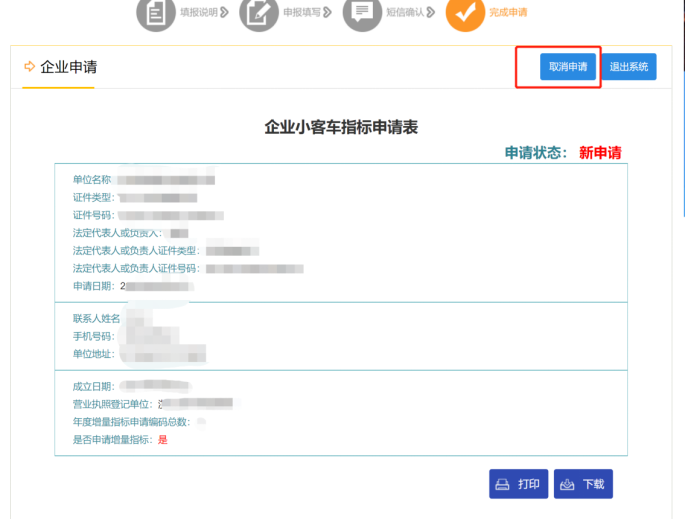Click the chevron arrows after 填报说明
This screenshot has height=519, width=685.
point(225,13)
